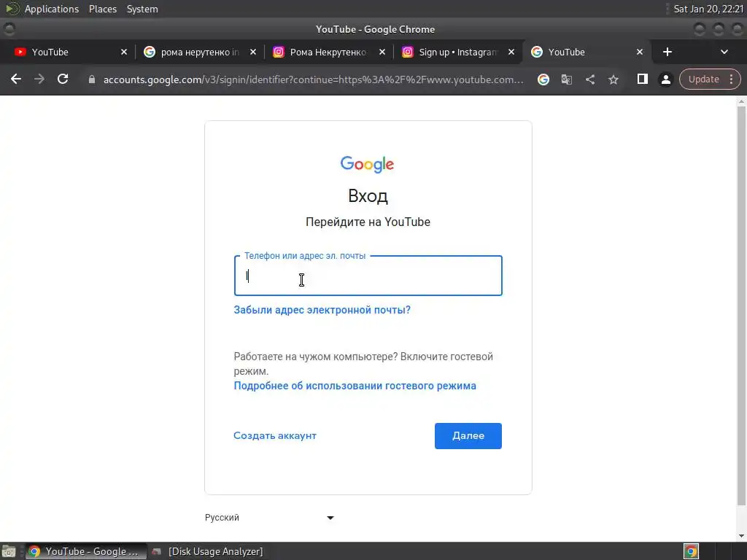Click the clock Sat Jan 20, 22:21

[708, 9]
